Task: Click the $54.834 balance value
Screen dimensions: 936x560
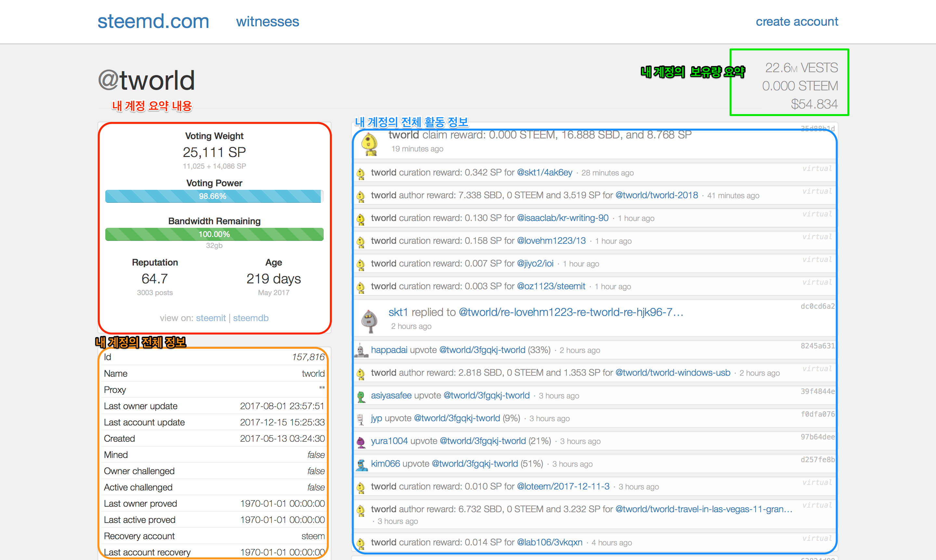Action: coord(814,104)
